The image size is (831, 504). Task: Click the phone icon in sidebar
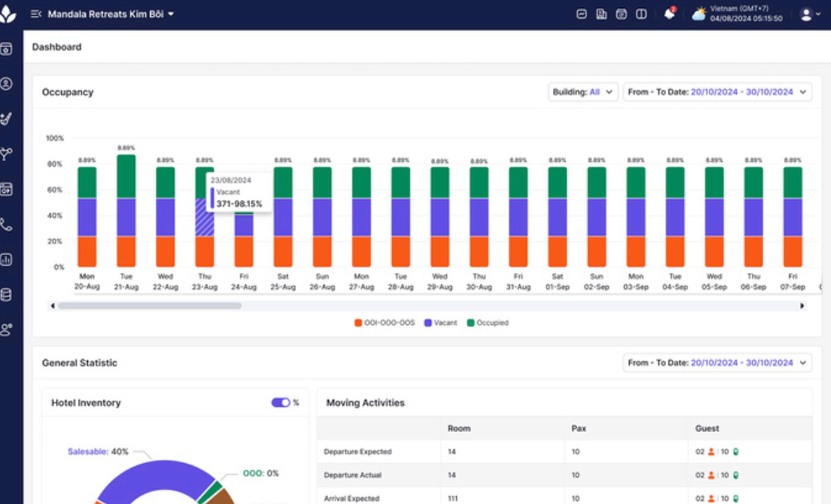[x=7, y=225]
